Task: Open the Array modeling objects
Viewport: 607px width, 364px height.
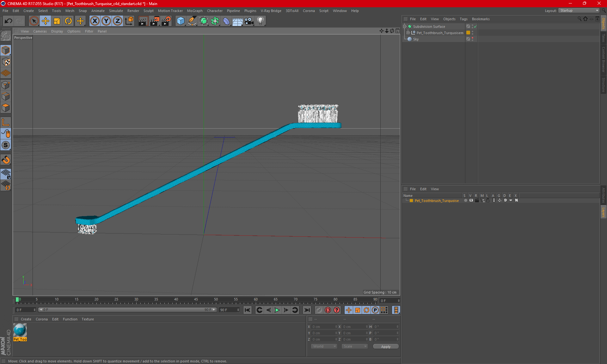Action: (x=215, y=21)
